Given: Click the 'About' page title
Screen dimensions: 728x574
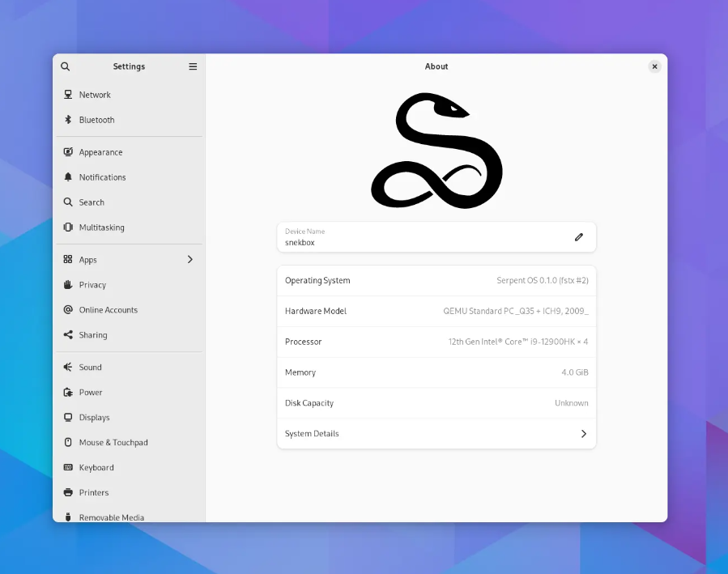Looking at the screenshot, I should tap(436, 66).
